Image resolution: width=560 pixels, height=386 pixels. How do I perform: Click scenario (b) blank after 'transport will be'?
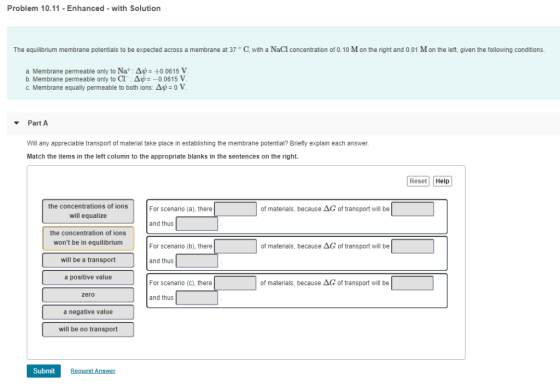(412, 246)
